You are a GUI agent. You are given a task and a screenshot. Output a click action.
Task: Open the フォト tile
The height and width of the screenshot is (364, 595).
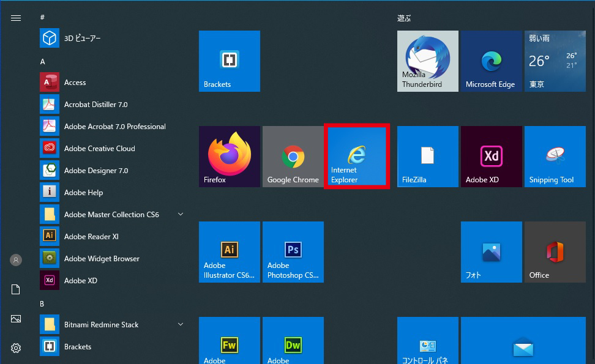click(x=491, y=251)
